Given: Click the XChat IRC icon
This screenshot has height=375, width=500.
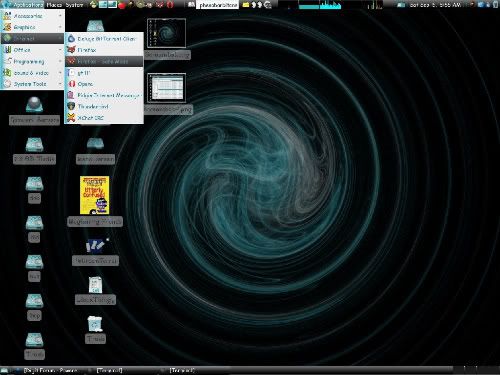Looking at the screenshot, I should [x=71, y=118].
